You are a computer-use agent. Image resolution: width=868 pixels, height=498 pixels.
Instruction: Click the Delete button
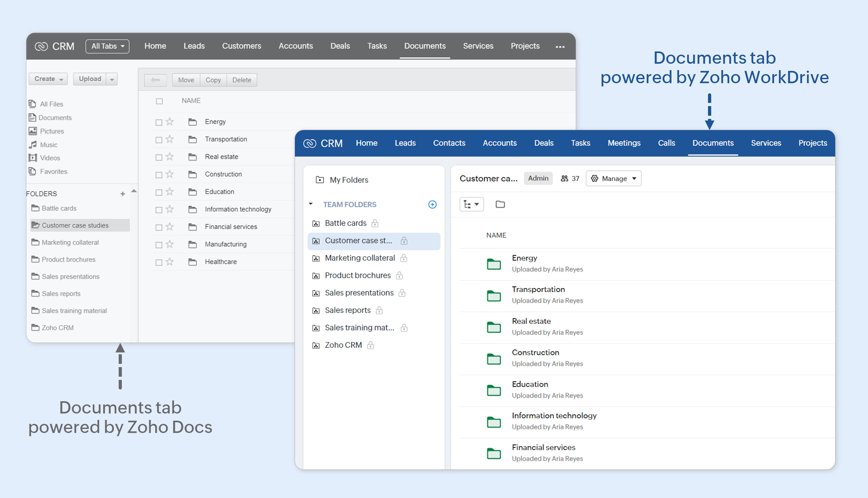242,80
